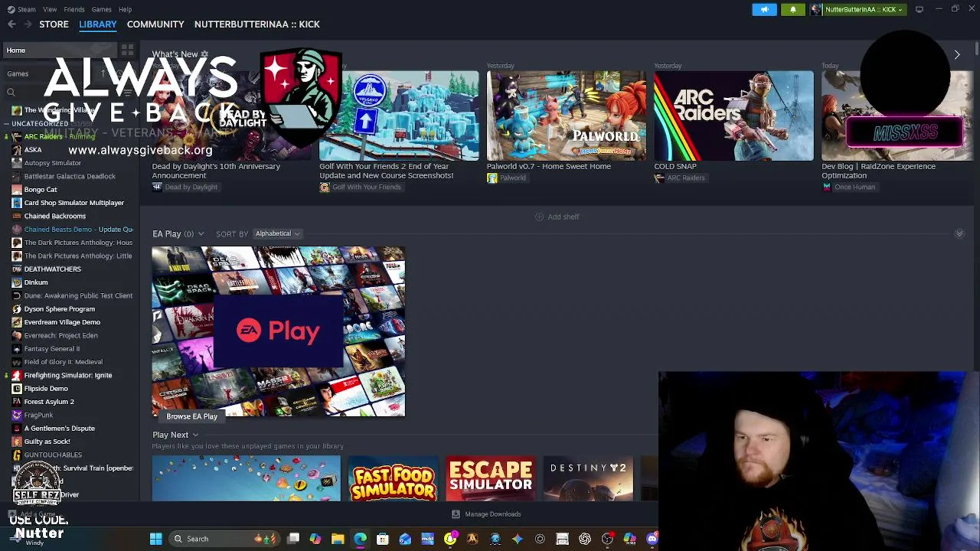Open Microsoft Edge from the taskbar
Image resolution: width=980 pixels, height=551 pixels.
pos(360,539)
